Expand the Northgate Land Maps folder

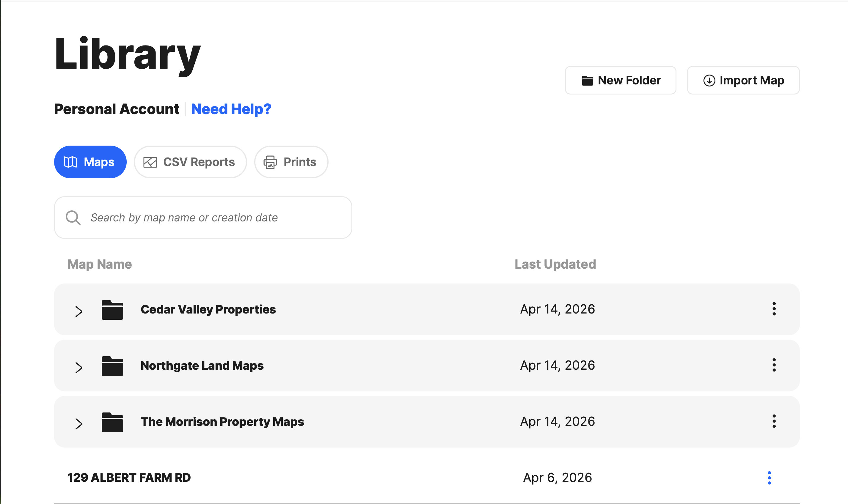(x=79, y=368)
